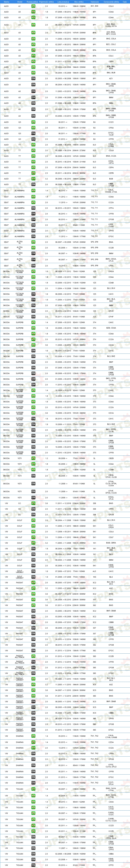Click the Nadwozie column header
130x868 pixels.
[95, 2]
